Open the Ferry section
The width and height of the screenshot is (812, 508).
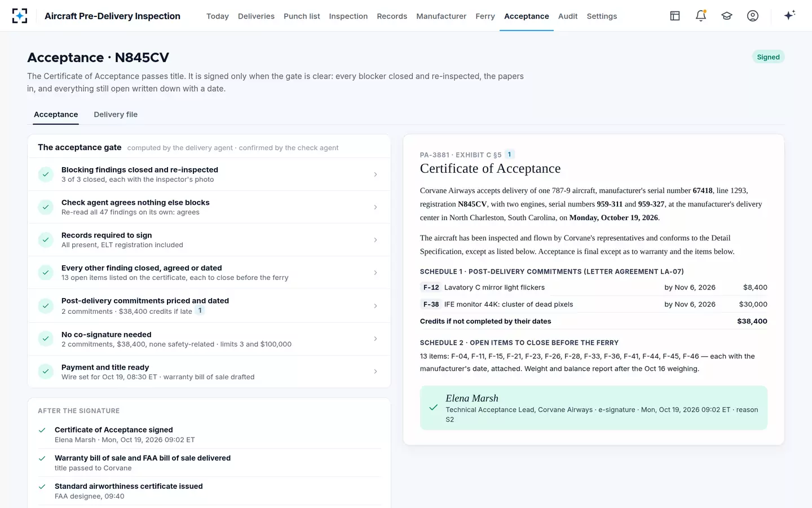[x=485, y=16]
